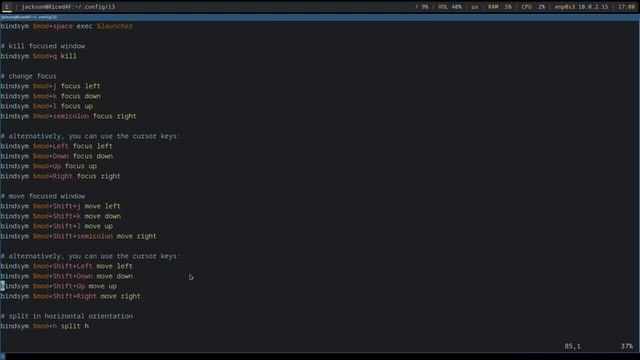Click the line 'bindsym $mod+h split h'
The height and width of the screenshot is (360, 640).
tap(44, 326)
